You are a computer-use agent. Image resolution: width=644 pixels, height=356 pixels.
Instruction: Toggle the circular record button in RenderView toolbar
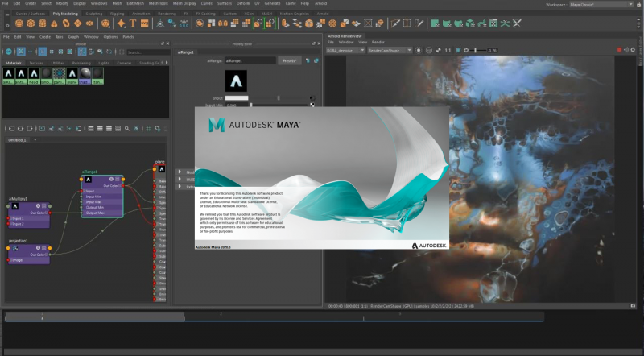(x=418, y=50)
